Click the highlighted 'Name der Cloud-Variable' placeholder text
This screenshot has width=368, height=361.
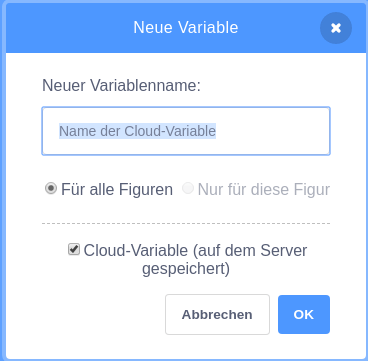click(137, 131)
